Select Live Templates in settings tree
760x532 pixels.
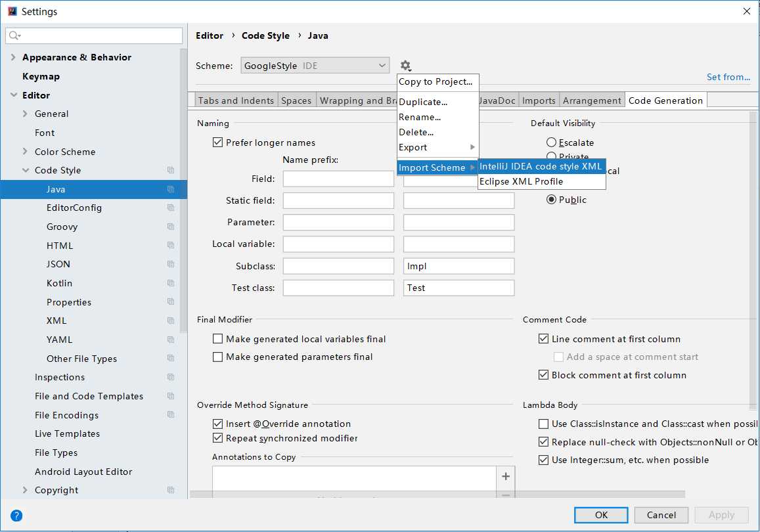tap(68, 433)
